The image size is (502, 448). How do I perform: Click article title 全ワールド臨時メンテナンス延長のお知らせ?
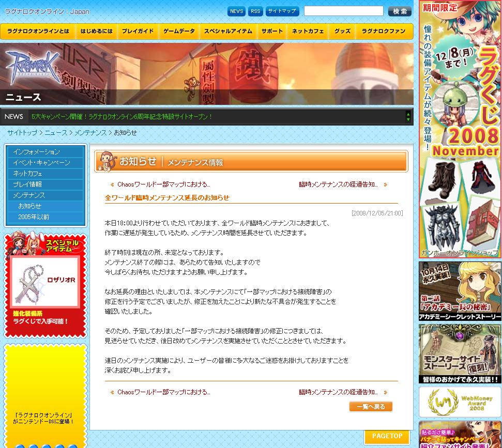click(167, 198)
